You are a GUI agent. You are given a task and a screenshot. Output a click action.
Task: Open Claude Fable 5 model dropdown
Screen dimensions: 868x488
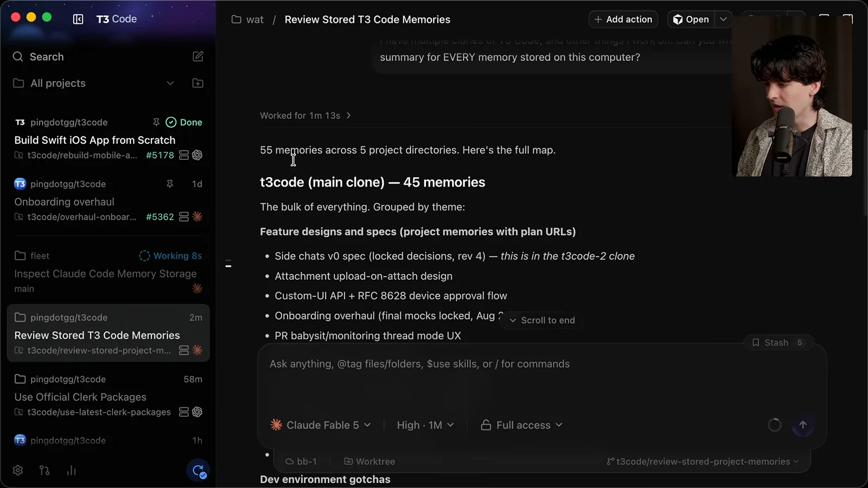tap(321, 425)
